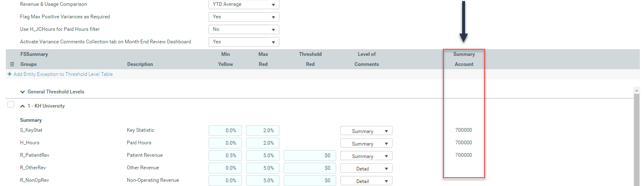Change R_OtherRev Level of Comments dropdown

click(x=366, y=168)
